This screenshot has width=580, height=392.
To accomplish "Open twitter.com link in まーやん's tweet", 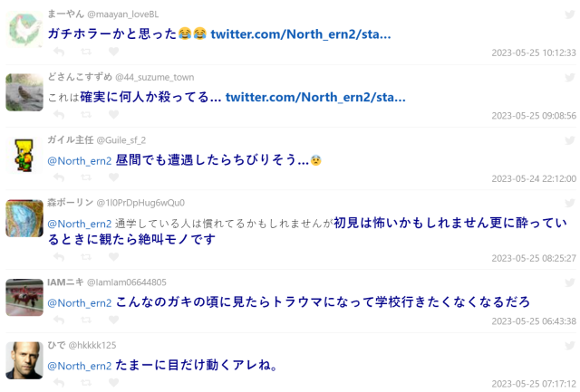I will [x=301, y=34].
